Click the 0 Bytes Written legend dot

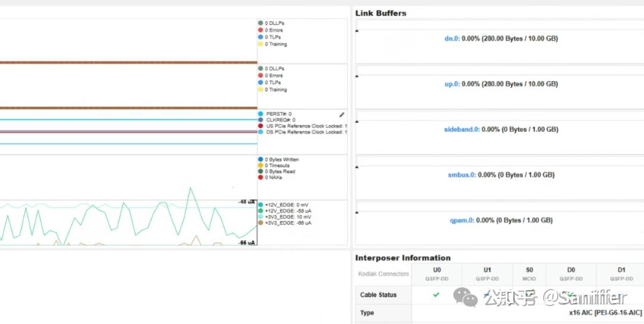(x=261, y=159)
